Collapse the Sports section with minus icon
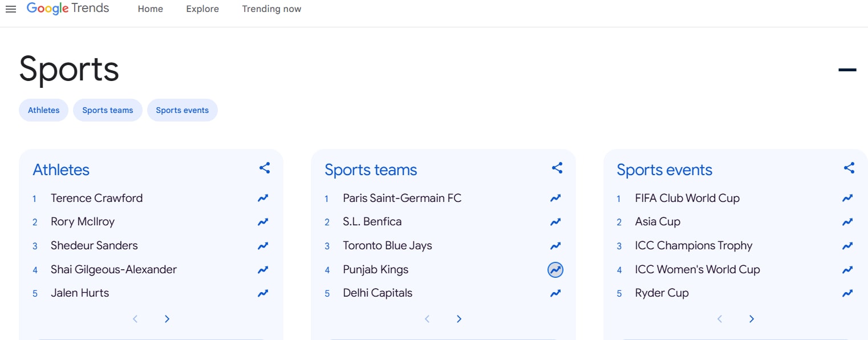This screenshot has height=340, width=868. click(x=847, y=70)
